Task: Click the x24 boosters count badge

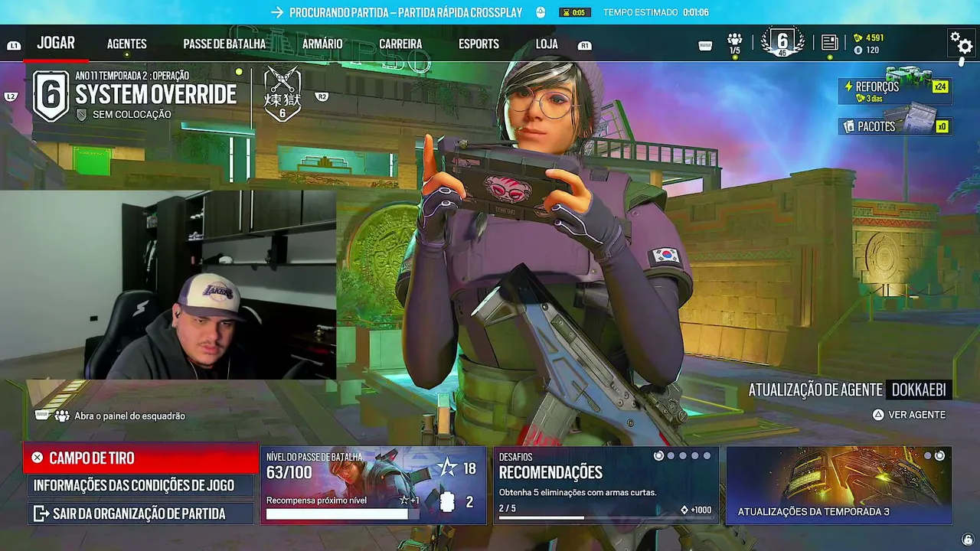Action: click(x=939, y=86)
